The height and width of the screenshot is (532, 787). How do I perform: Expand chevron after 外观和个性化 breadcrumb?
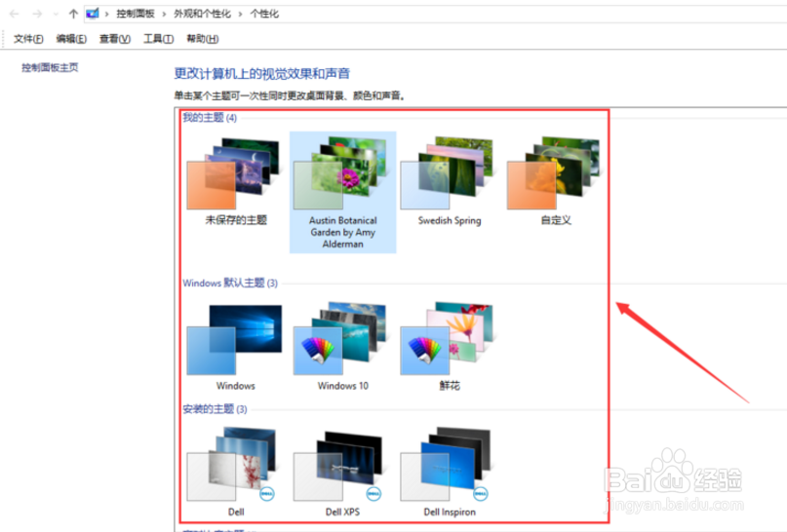(240, 14)
